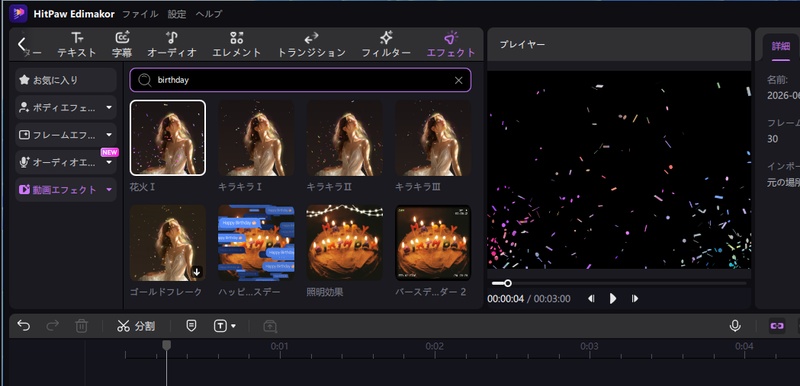Undo the last action

click(23, 326)
